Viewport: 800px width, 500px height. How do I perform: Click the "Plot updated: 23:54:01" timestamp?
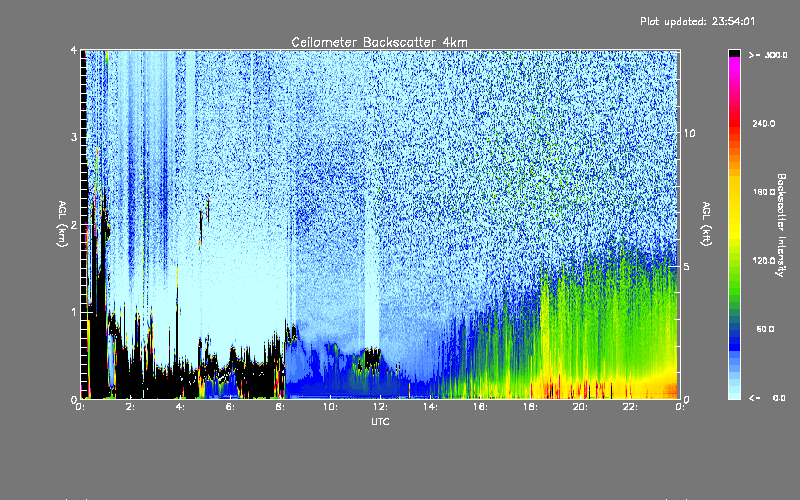[697, 21]
